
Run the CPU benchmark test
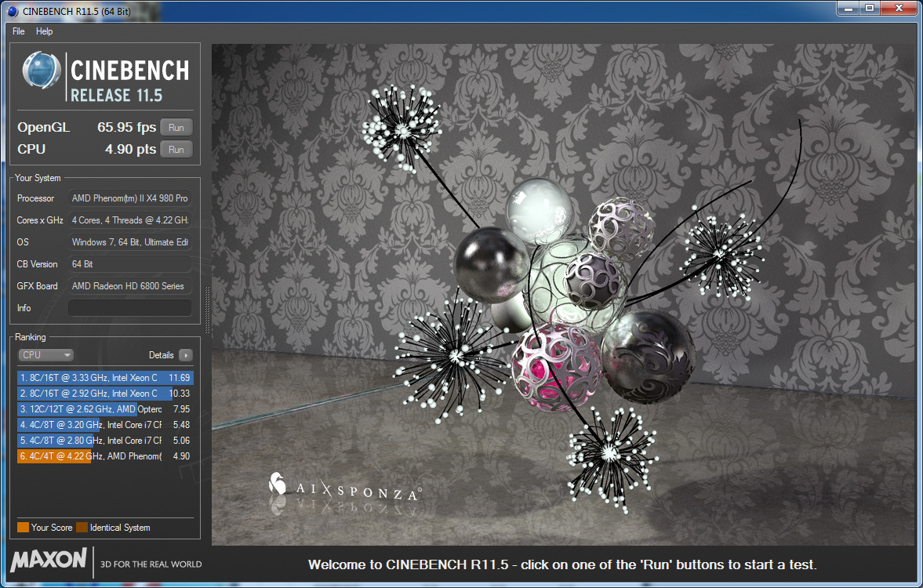[176, 150]
